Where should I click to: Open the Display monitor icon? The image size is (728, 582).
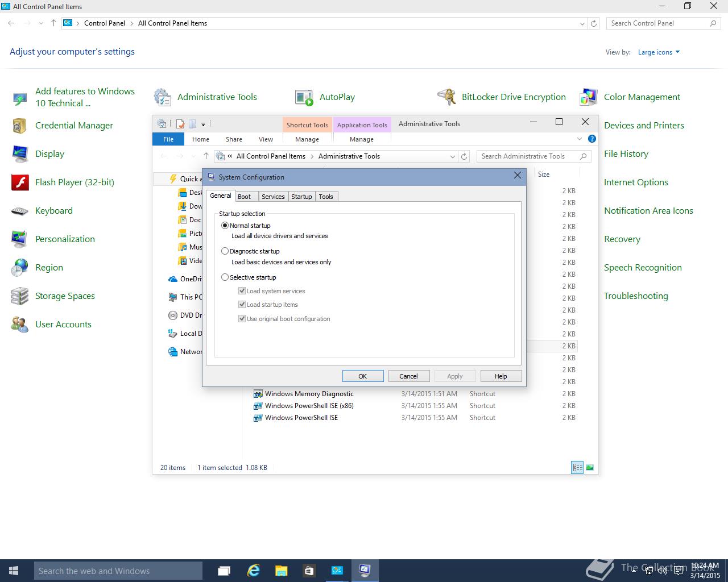point(20,154)
